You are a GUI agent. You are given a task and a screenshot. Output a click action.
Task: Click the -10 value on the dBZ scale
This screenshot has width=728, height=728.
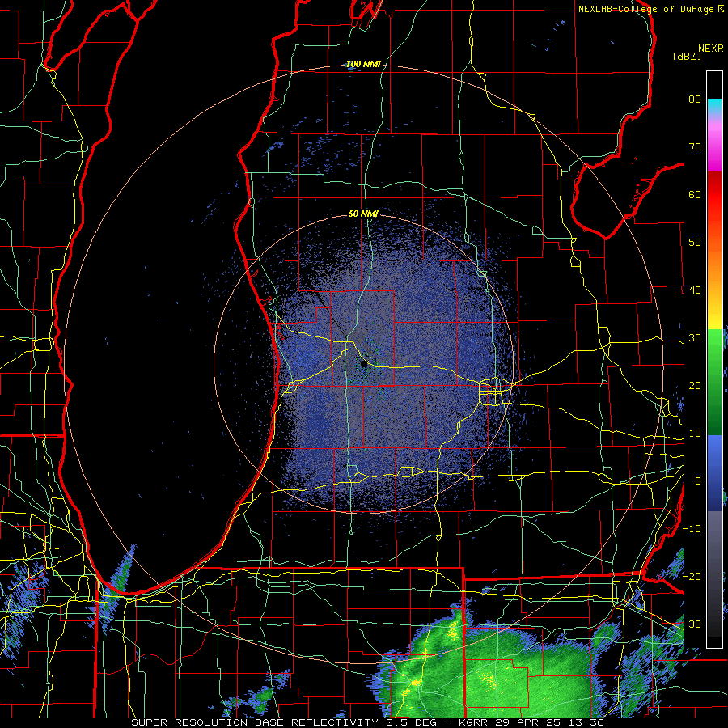point(692,529)
